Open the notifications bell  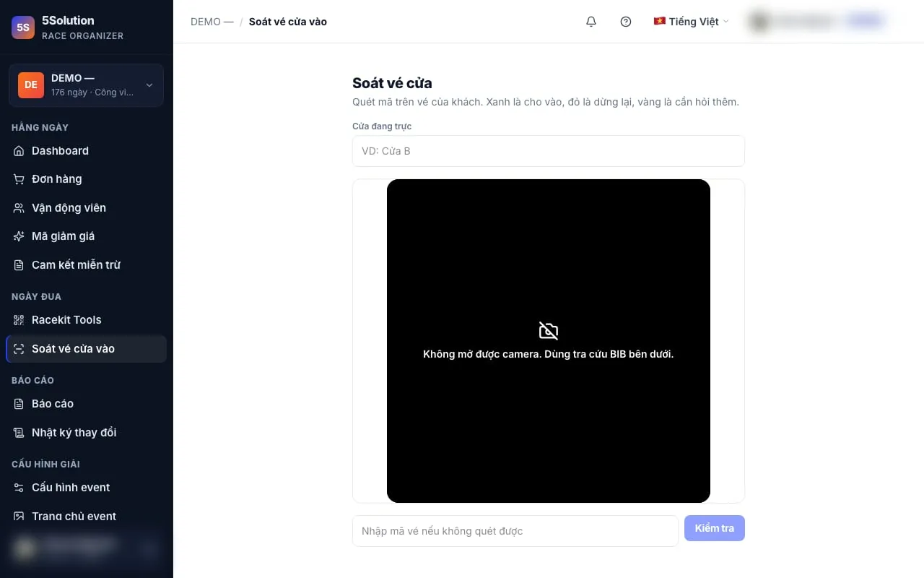[x=591, y=22]
